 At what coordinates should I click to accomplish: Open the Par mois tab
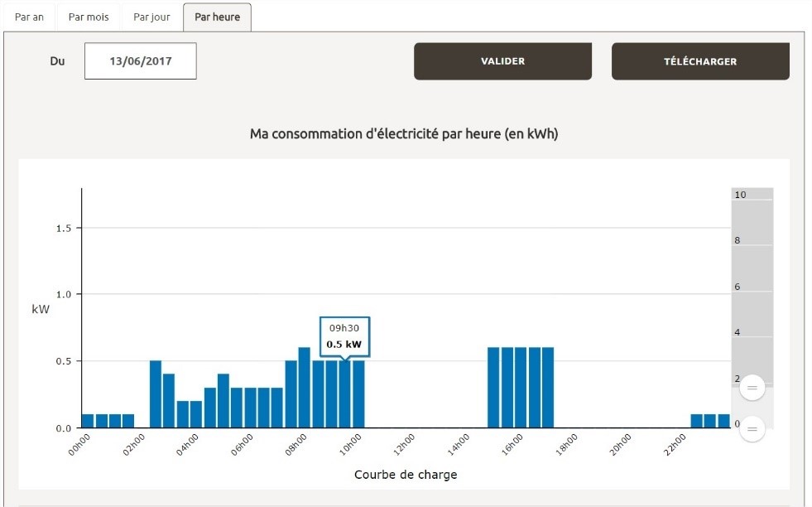coord(88,17)
